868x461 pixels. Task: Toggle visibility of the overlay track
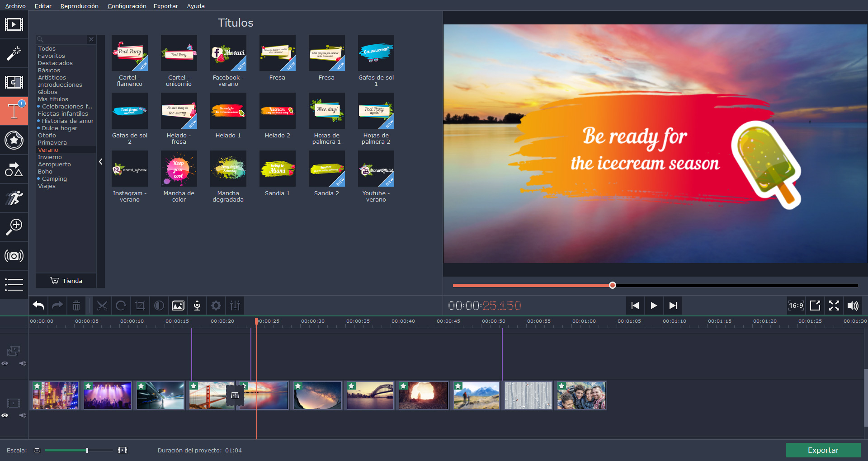(x=5, y=363)
